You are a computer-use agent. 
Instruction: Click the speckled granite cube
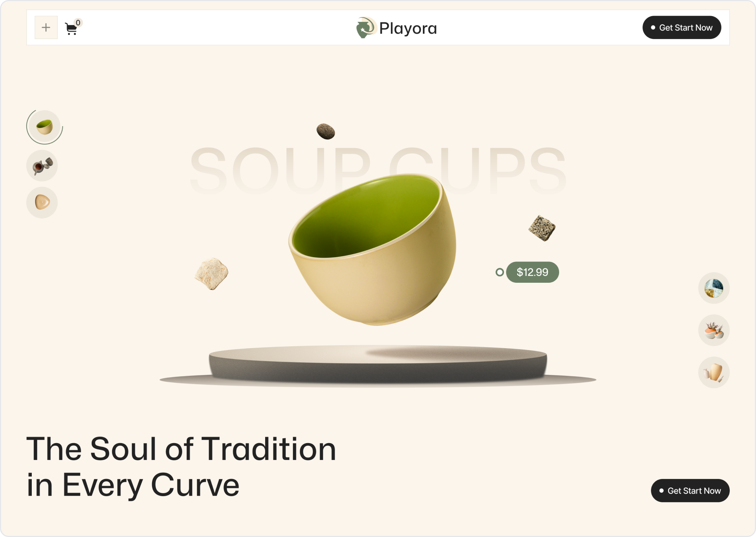[x=542, y=228]
